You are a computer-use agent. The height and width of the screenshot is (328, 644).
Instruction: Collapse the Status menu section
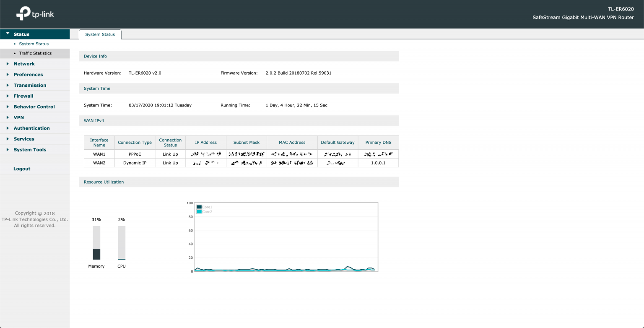(x=35, y=34)
